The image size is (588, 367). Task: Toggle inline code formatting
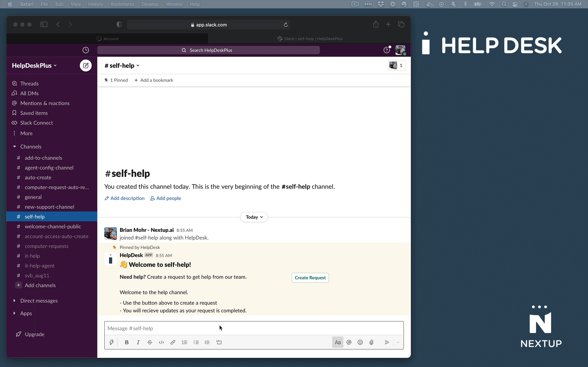161,342
